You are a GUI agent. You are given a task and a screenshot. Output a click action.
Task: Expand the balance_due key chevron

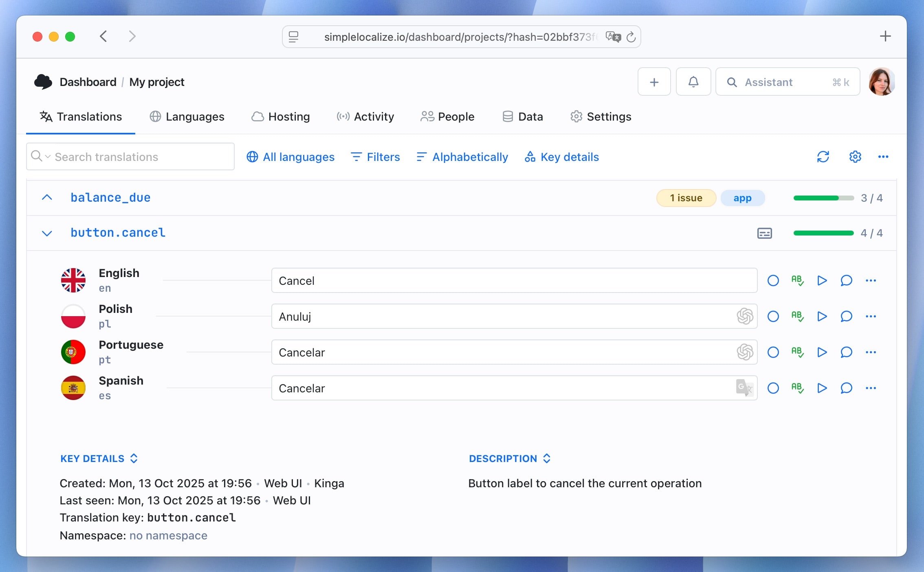47,198
